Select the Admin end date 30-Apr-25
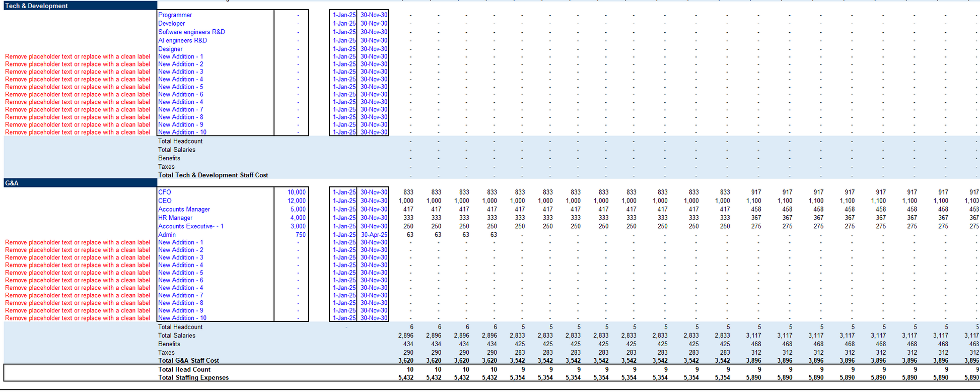The image size is (980, 392). pos(374,235)
